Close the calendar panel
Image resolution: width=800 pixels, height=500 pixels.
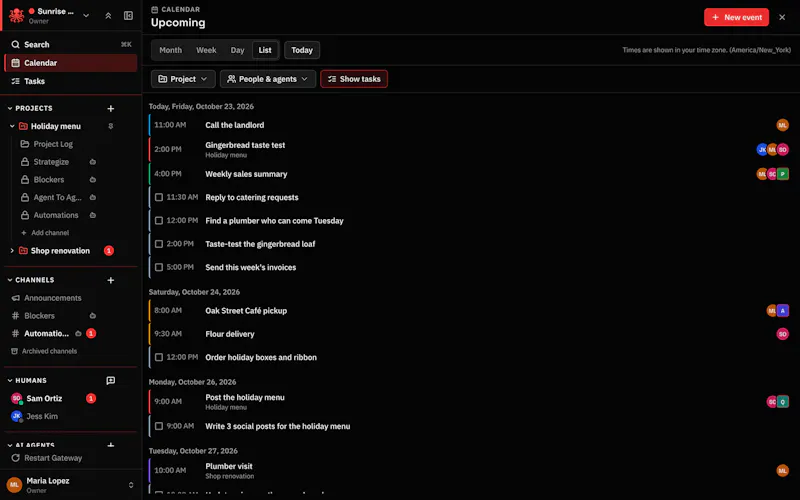point(782,17)
